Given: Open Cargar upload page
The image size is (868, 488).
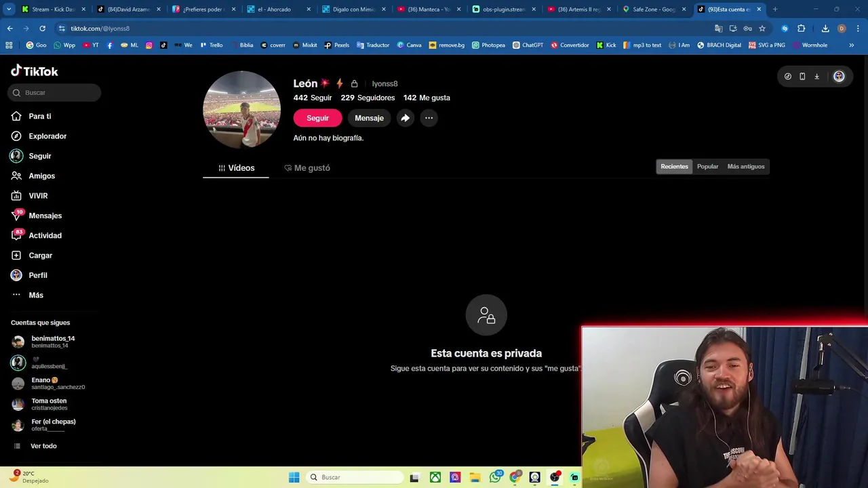Looking at the screenshot, I should pos(32,256).
